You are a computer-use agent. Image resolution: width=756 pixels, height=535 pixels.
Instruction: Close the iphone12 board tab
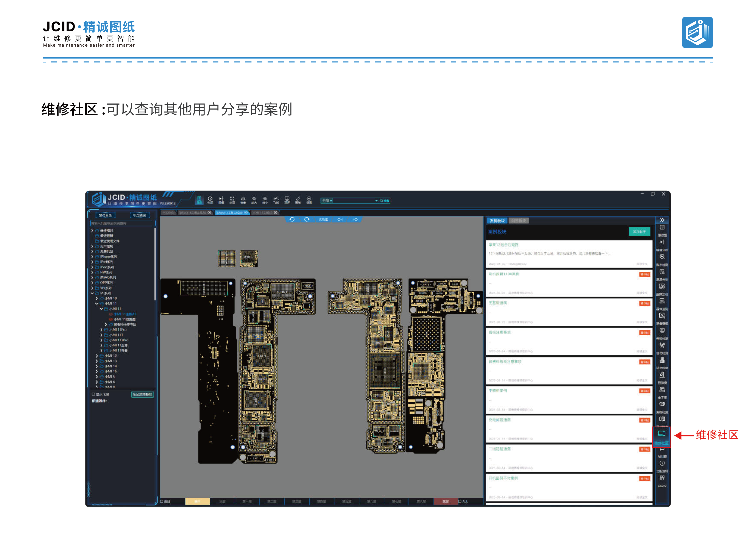click(246, 213)
